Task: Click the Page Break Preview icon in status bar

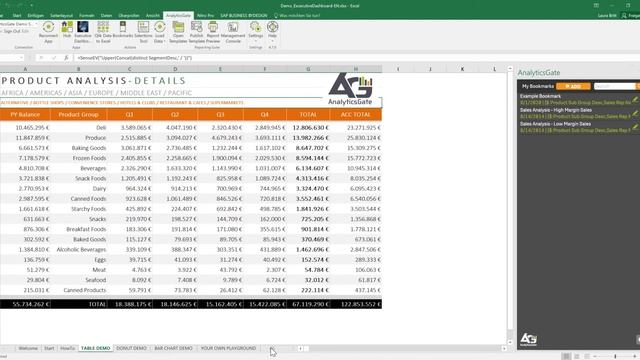Action: (x=587, y=356)
